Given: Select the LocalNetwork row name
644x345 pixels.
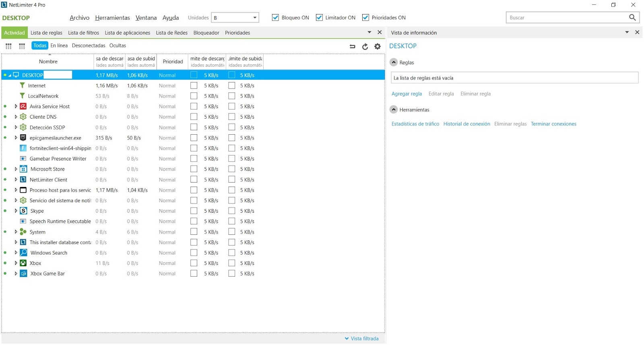Looking at the screenshot, I should [43, 96].
